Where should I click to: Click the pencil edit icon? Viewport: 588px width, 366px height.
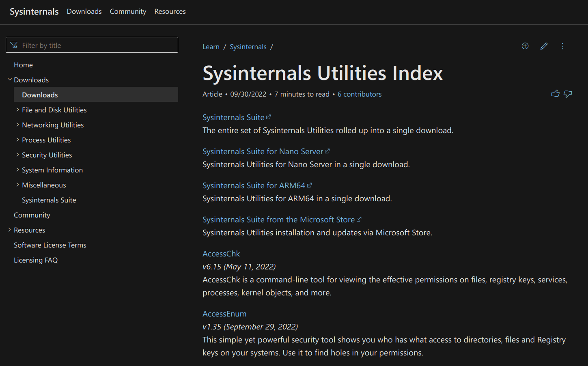click(544, 46)
